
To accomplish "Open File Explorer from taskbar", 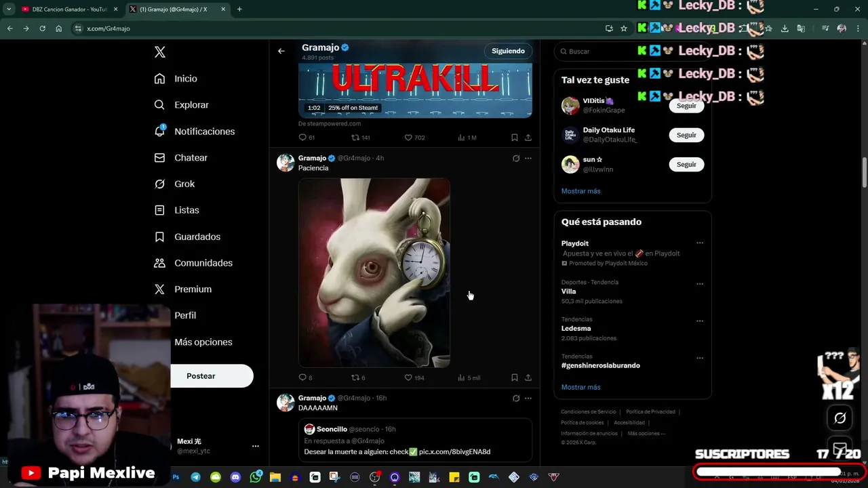I will 275,477.
